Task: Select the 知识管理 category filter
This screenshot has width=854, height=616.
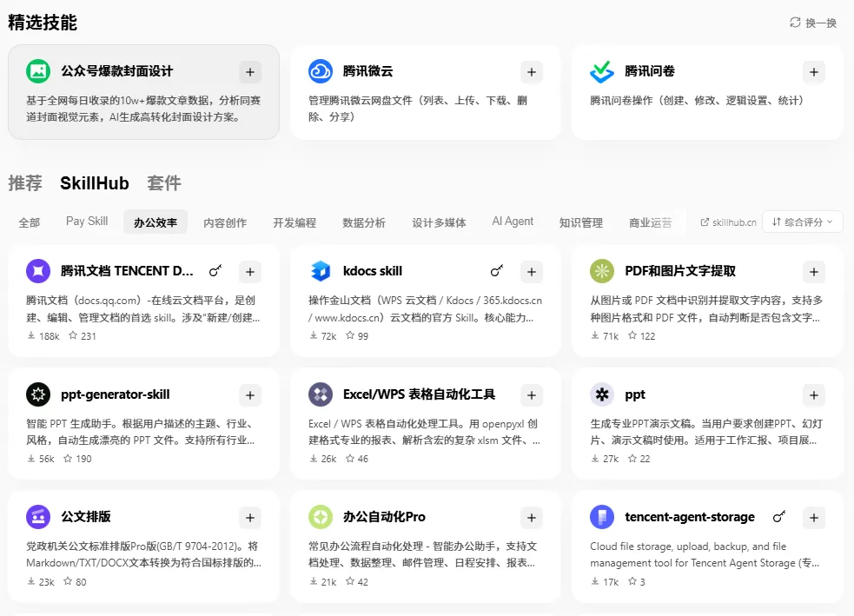Action: (x=581, y=222)
